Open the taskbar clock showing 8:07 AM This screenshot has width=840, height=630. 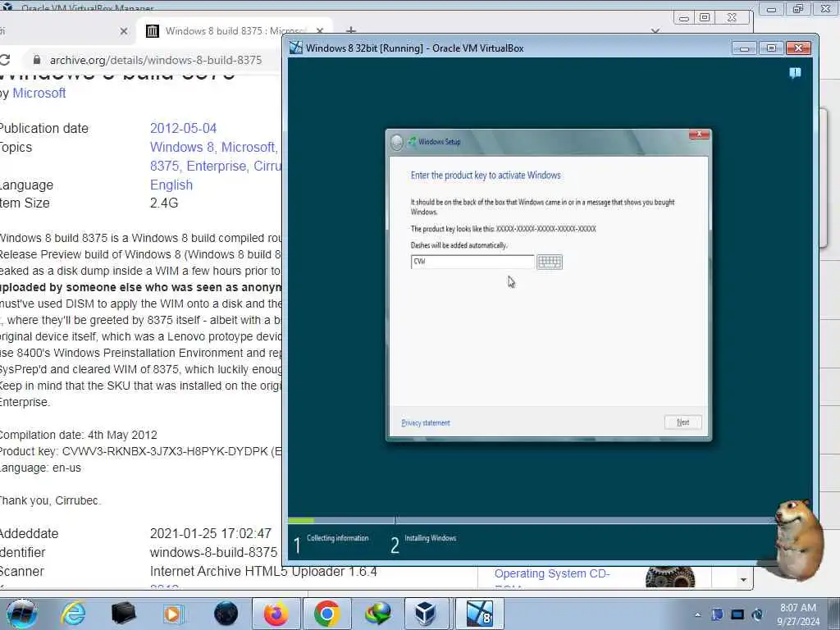798,614
